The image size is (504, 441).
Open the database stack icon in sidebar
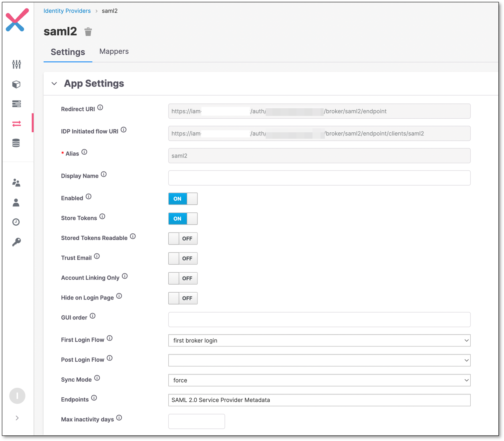[16, 143]
